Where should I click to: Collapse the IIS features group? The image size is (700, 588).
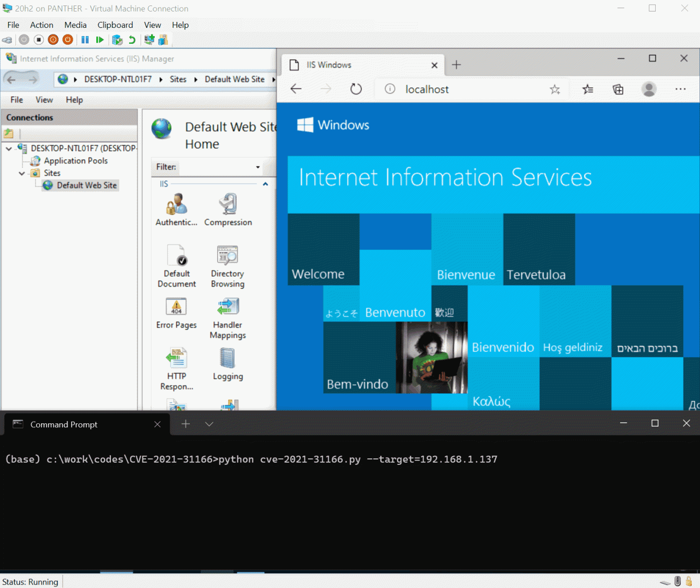(265, 184)
